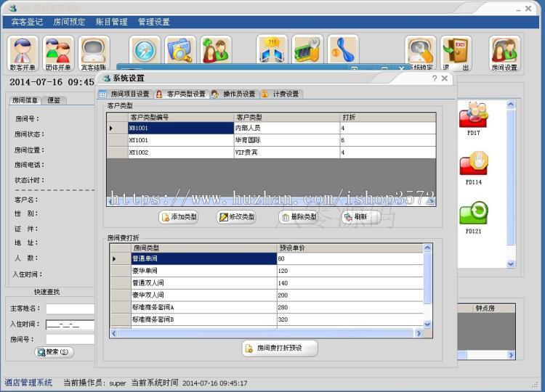Click row selector of 华育国际 row
This screenshot has width=545, height=392.
pos(118,140)
